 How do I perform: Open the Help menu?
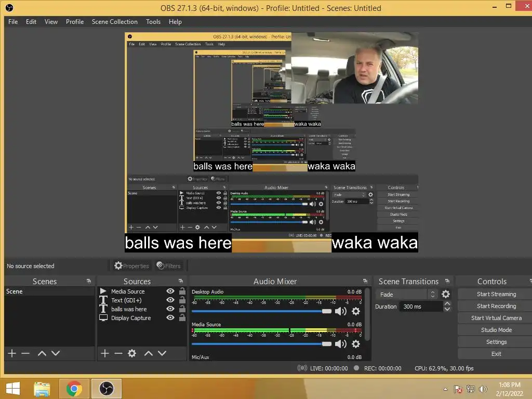point(175,22)
